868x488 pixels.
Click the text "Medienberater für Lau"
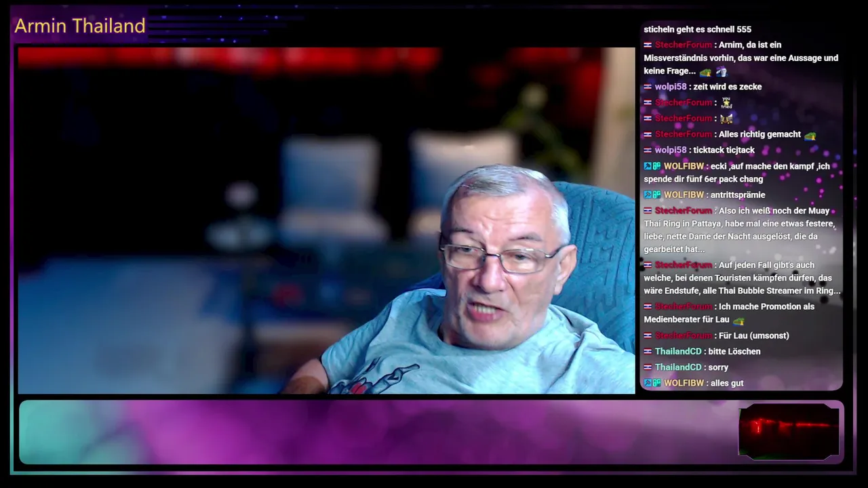(686, 319)
